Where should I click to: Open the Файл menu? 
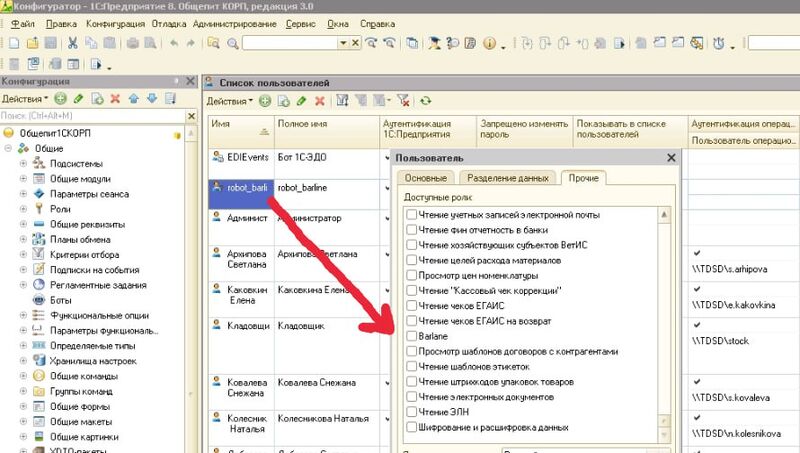pos(22,24)
